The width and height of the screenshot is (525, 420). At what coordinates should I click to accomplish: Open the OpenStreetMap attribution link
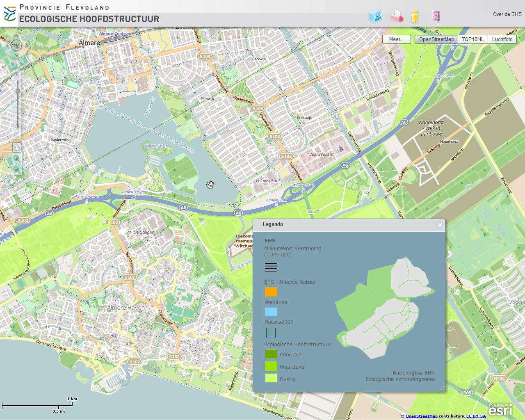[421, 416]
